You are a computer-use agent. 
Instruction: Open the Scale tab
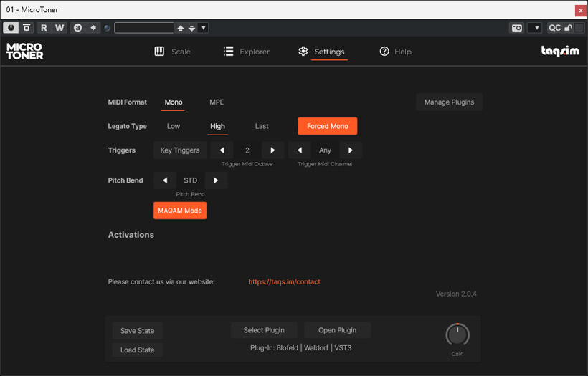click(173, 52)
